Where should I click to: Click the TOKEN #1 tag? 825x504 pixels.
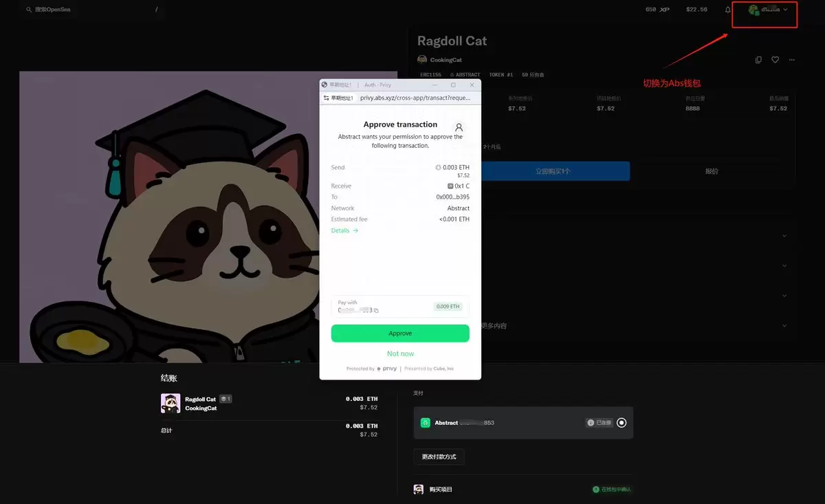[x=501, y=74]
